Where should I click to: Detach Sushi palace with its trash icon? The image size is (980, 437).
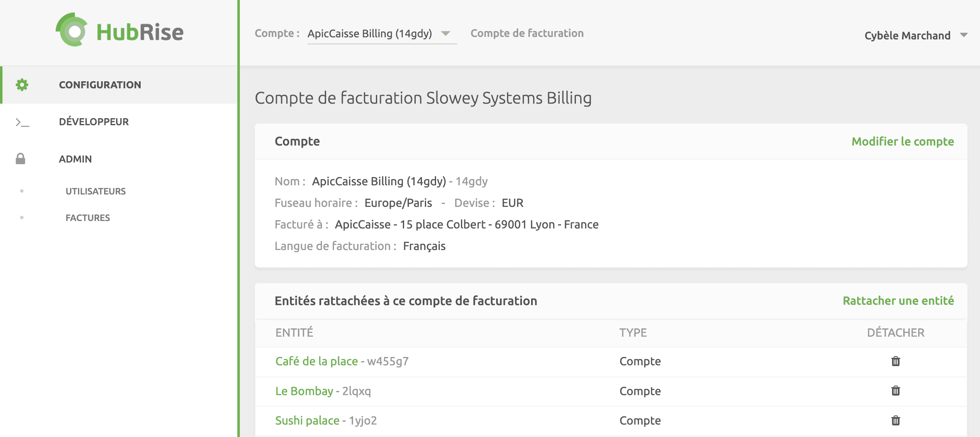point(896,420)
